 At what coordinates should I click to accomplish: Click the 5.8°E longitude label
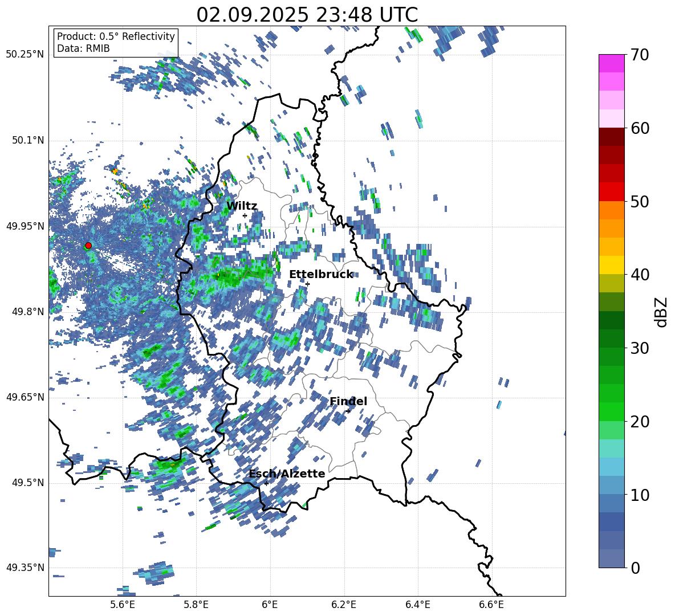[196, 605]
